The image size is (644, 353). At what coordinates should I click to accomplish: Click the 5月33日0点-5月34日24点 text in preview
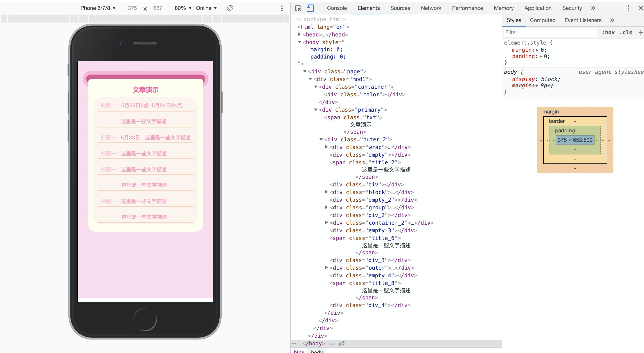151,105
